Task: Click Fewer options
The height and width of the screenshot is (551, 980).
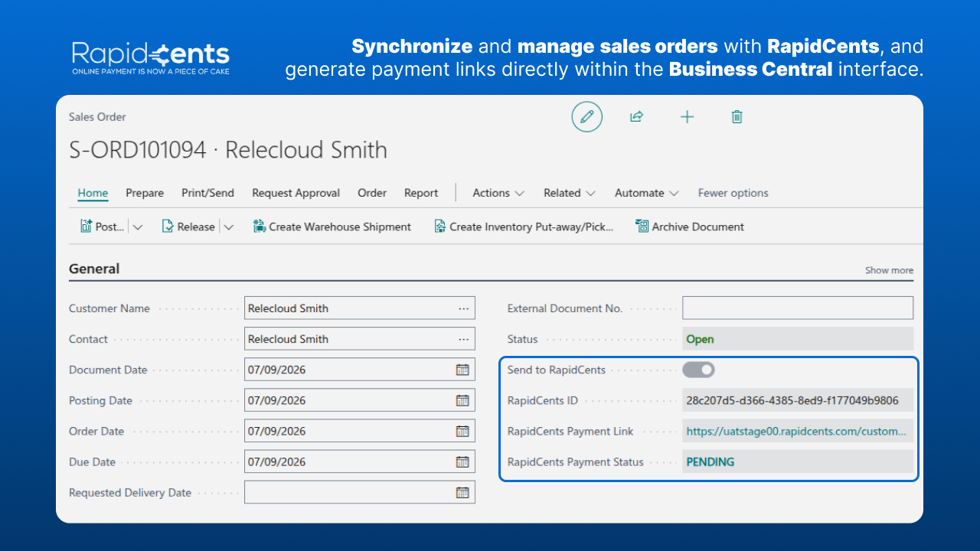Action: (733, 193)
